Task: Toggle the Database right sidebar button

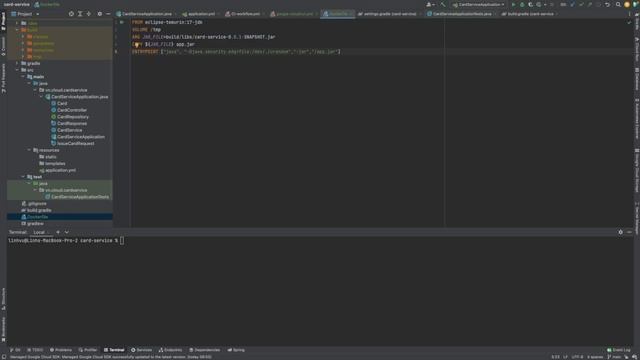Action: tap(637, 79)
